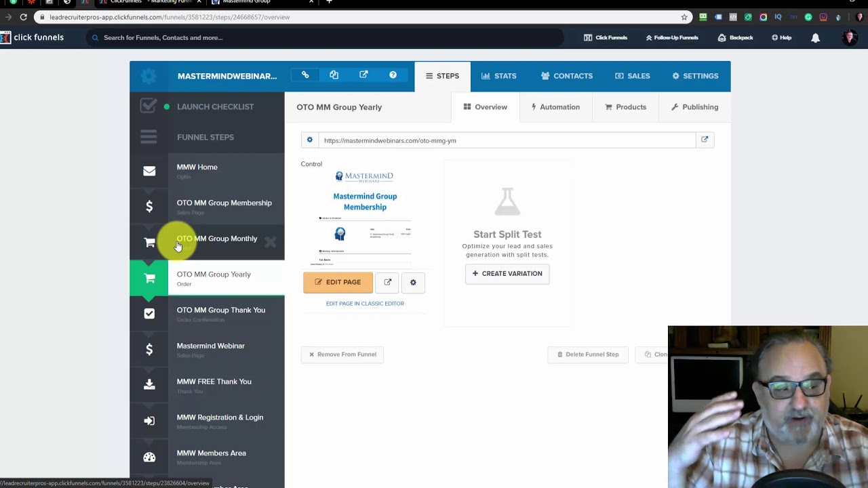Open step URL in new tab icon
The image size is (868, 488).
point(705,140)
